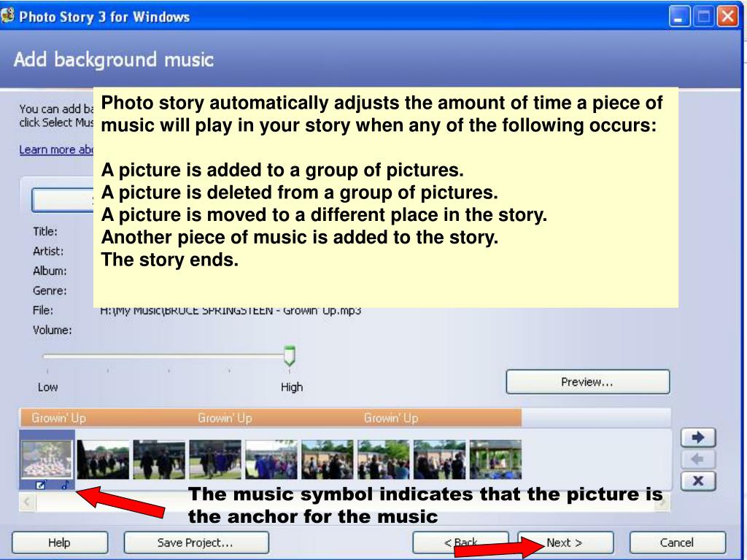747x560 pixels.
Task: Cancel the Photo Story wizard
Action: pyautogui.click(x=677, y=542)
